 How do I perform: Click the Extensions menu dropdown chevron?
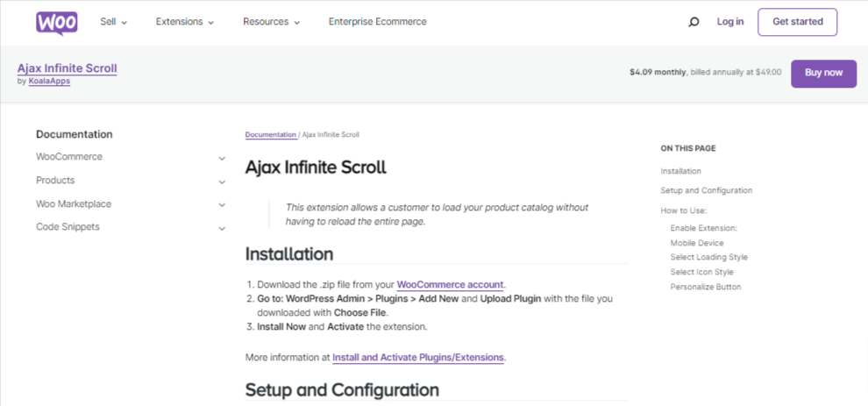coord(211,24)
